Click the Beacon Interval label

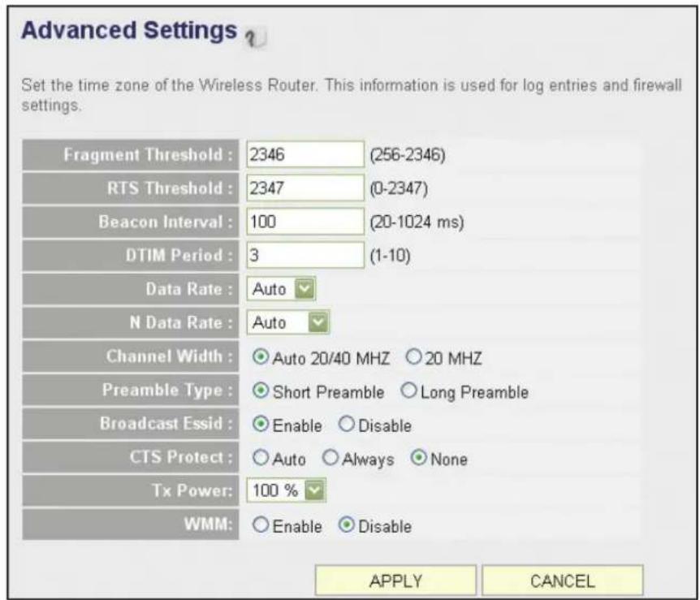coord(166,222)
